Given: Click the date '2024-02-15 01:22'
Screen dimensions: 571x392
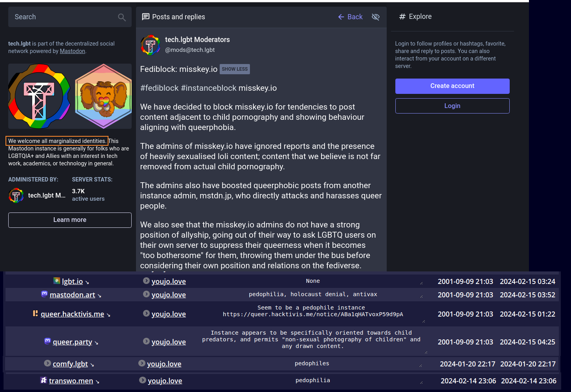Looking at the screenshot, I should point(527,314).
